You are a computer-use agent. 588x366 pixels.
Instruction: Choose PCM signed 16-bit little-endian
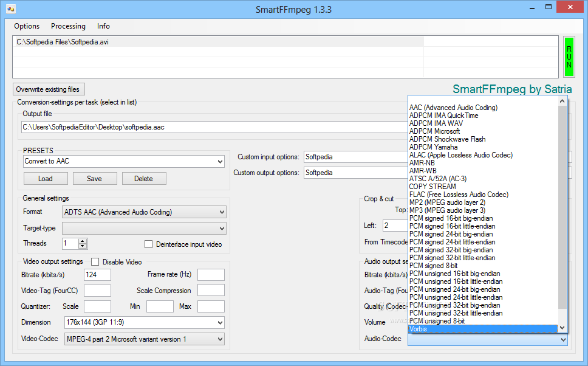click(x=483, y=226)
